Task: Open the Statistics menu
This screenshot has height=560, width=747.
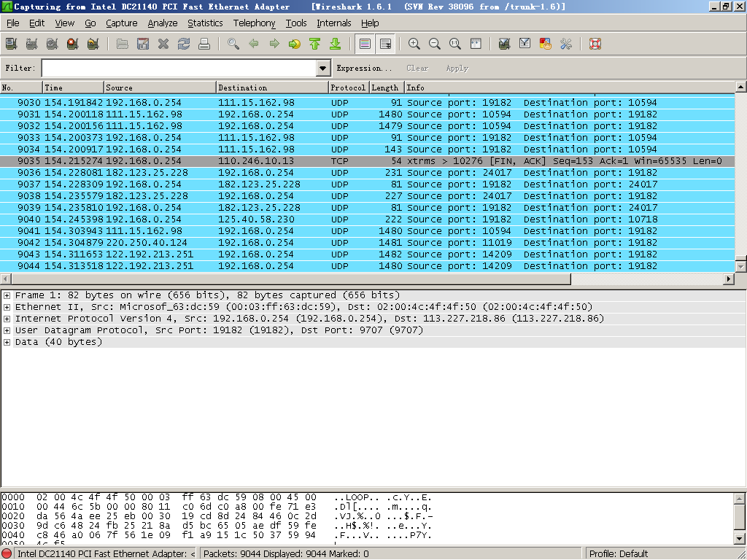Action: pos(205,23)
